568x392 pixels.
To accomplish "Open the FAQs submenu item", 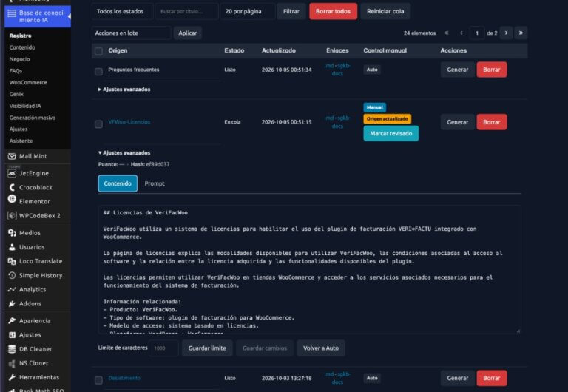I will pyautogui.click(x=16, y=71).
